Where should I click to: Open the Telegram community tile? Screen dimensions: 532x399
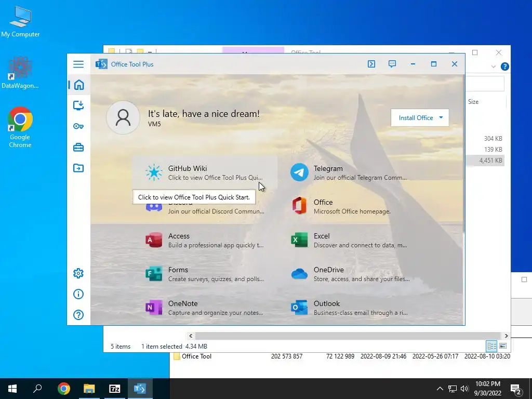click(350, 172)
